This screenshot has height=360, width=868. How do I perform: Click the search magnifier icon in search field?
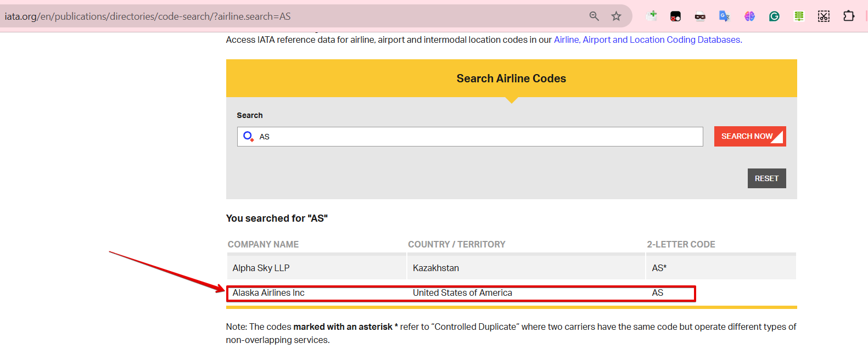248,136
